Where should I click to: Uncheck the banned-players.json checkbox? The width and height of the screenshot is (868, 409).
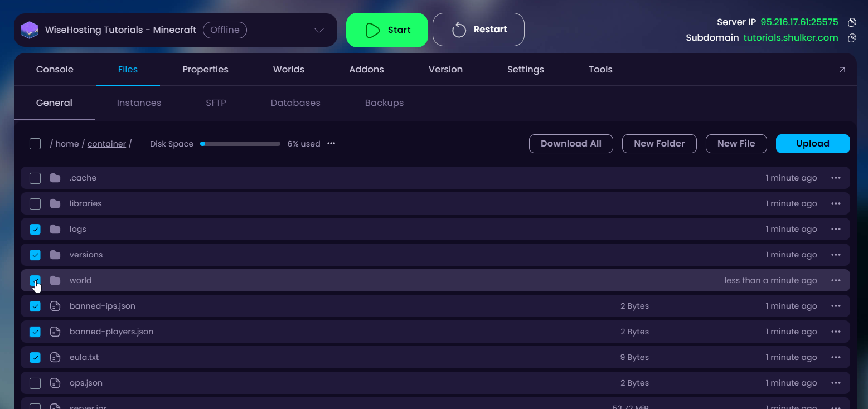click(35, 332)
